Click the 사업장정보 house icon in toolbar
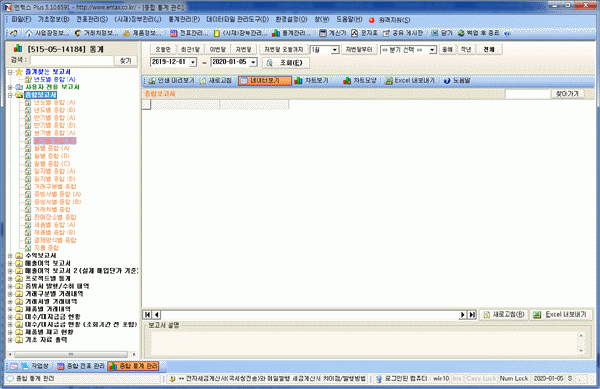 click(x=29, y=33)
